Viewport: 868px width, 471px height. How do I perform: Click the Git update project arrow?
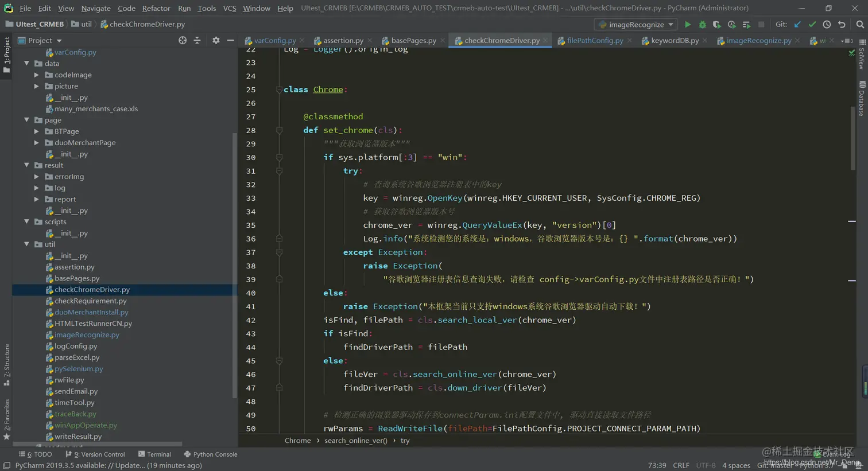797,25
